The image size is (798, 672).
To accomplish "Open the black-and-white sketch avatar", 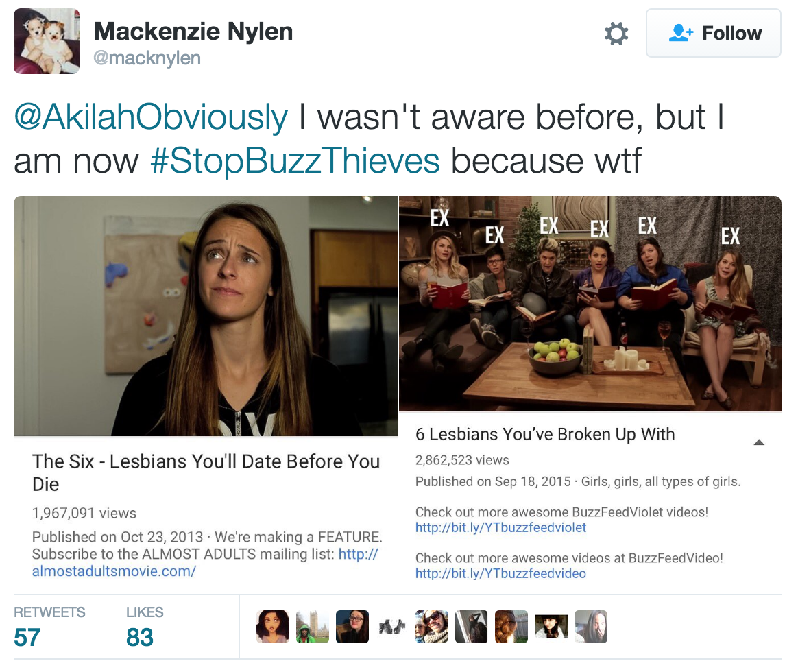I will pos(392,627).
